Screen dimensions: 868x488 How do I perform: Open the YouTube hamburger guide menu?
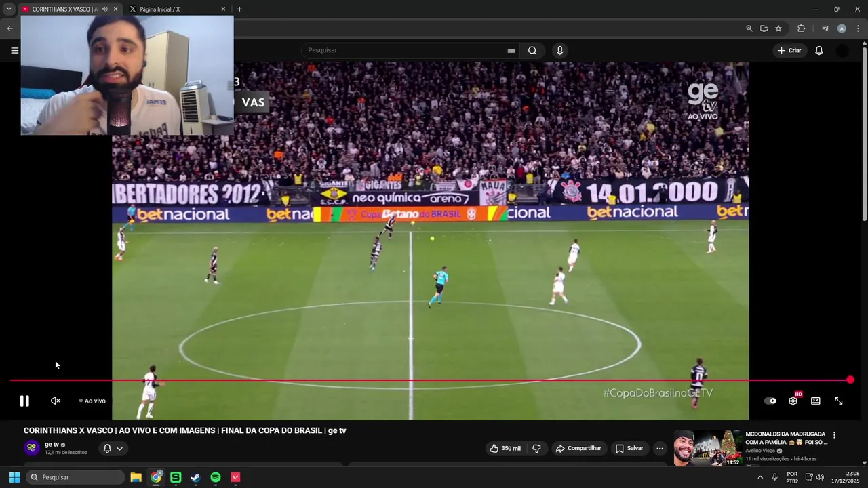coord(14,50)
